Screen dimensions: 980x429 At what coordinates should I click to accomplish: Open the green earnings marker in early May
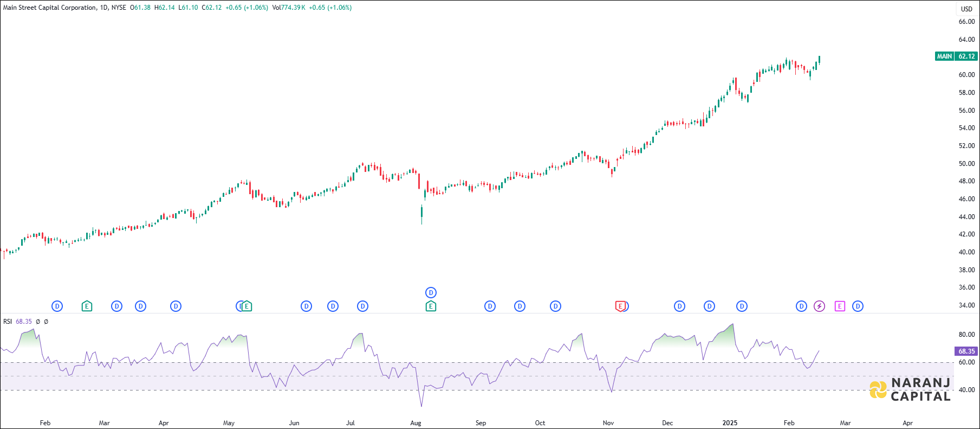246,306
